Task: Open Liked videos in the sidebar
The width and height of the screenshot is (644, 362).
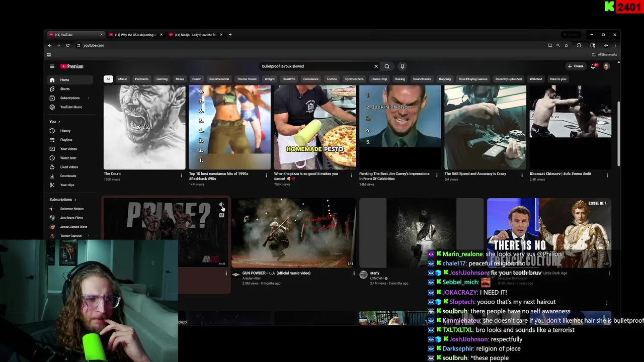Action: point(70,167)
